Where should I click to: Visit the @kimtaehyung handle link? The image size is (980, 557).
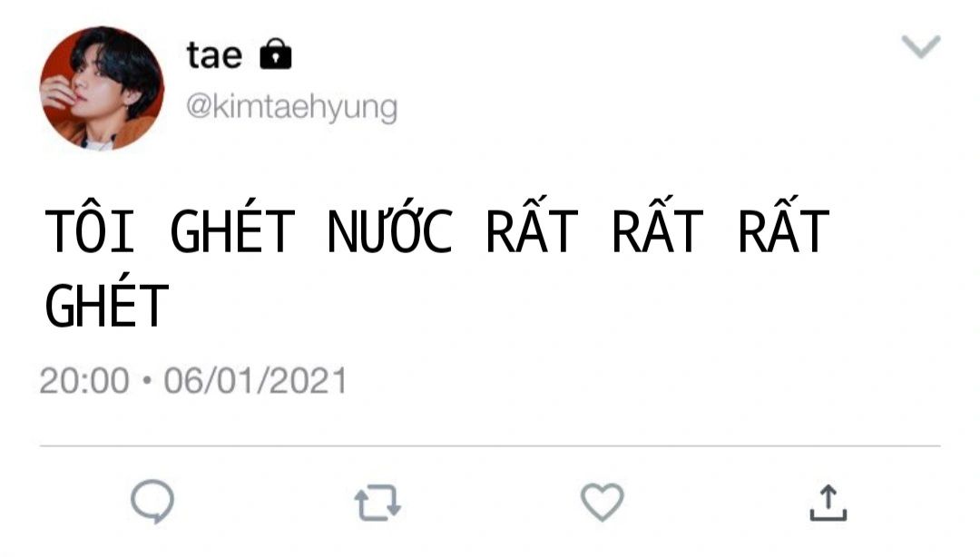point(292,108)
